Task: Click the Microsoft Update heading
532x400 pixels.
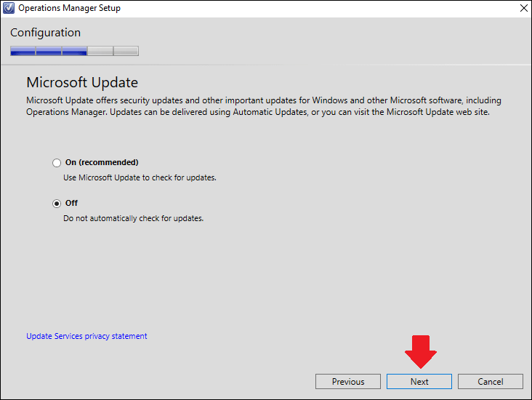Action: click(82, 82)
